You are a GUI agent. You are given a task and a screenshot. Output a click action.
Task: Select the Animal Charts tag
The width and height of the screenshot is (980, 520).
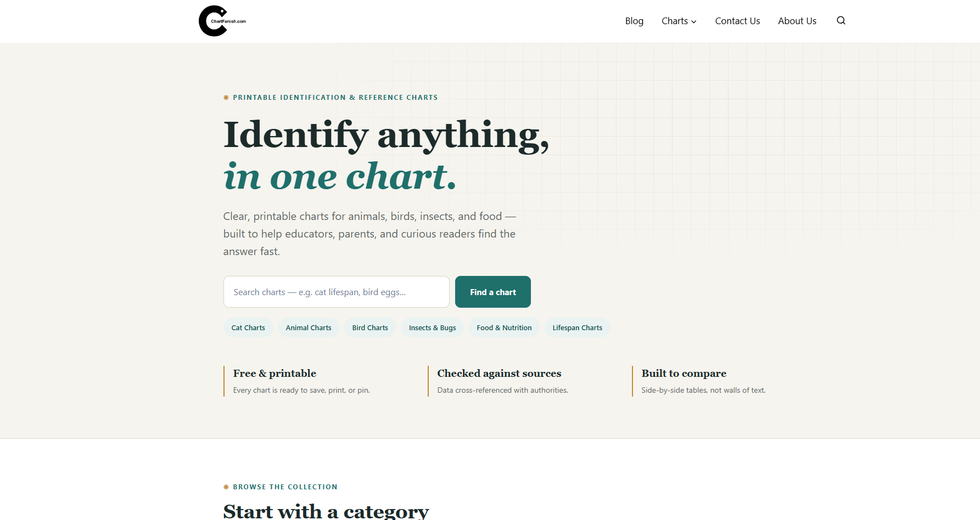[x=309, y=327]
